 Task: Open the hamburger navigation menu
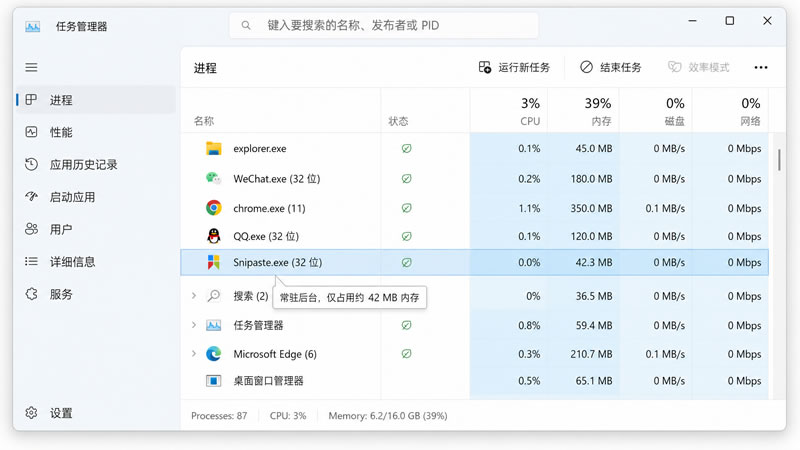tap(31, 67)
